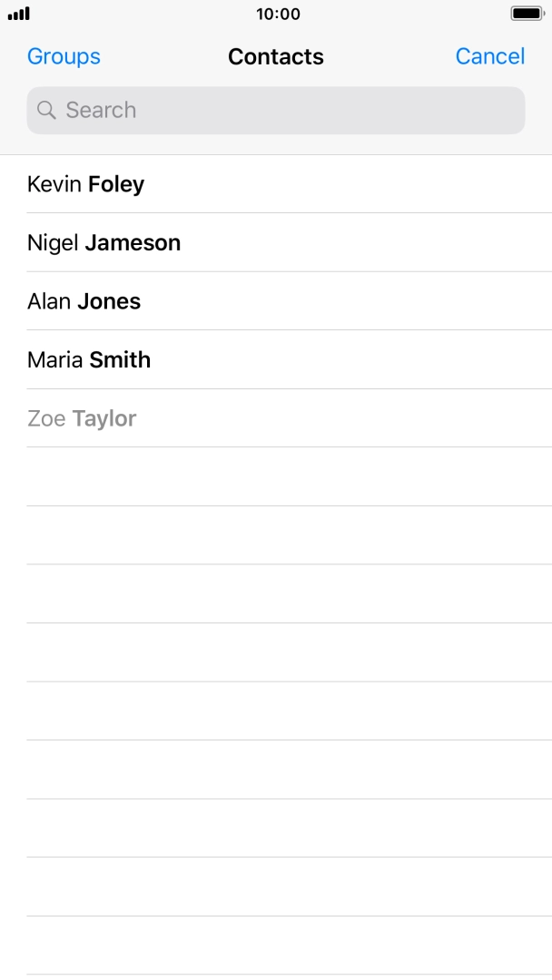Viewport: 552px width, 980px height.
Task: Tap the 10:00 clock in status bar
Action: (278, 15)
